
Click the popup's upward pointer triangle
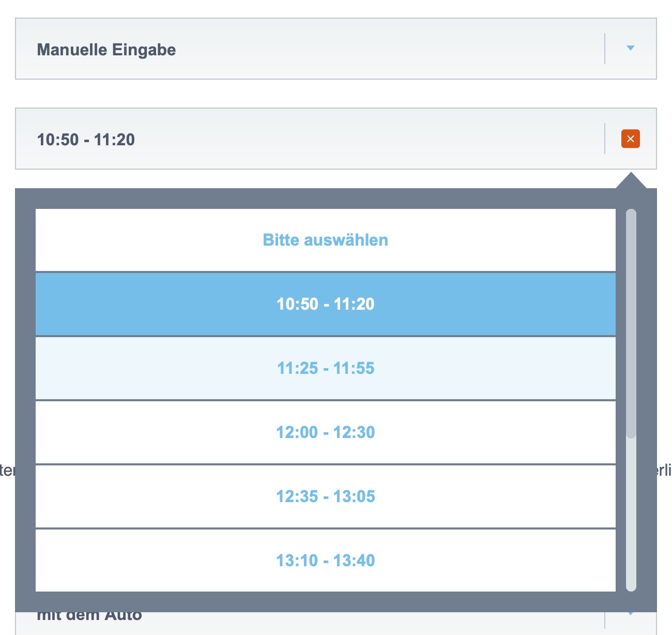coord(631,182)
